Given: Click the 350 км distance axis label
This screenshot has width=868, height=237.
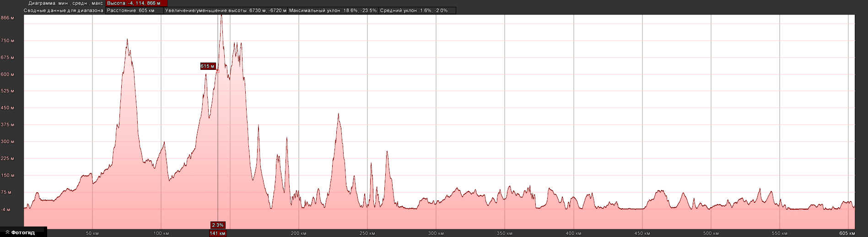Looking at the screenshot, I should (x=504, y=233).
